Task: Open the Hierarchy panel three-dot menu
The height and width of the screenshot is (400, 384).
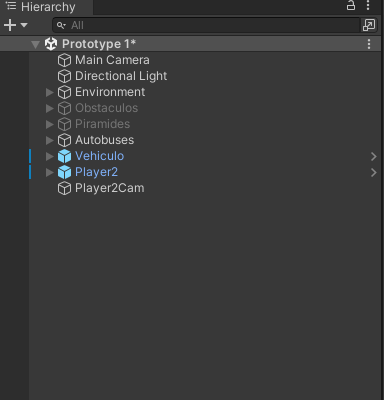Action: (368, 5)
